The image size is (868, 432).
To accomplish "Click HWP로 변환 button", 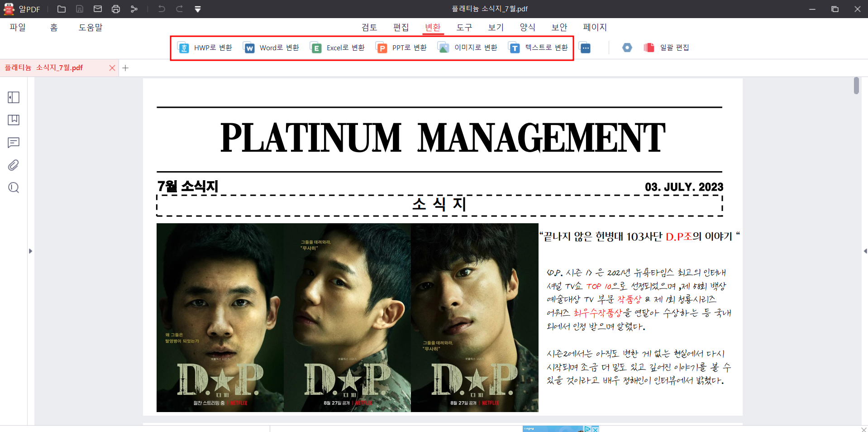I will pyautogui.click(x=205, y=48).
